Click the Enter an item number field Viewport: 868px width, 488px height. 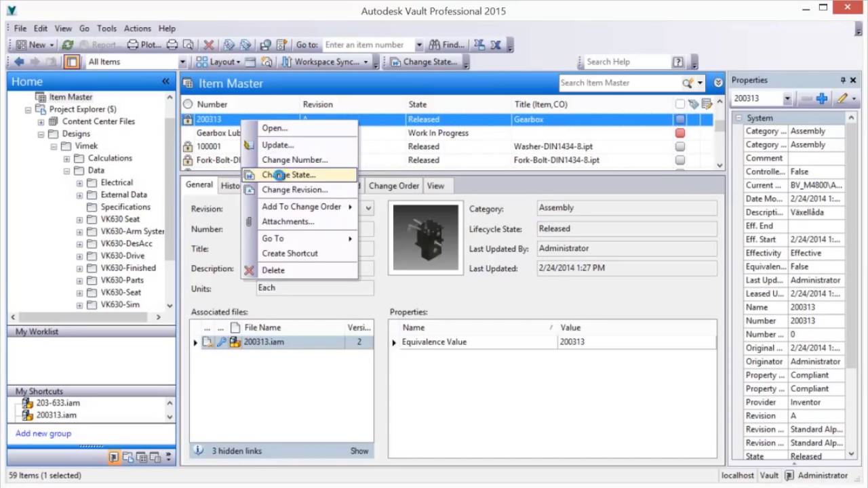pos(367,45)
